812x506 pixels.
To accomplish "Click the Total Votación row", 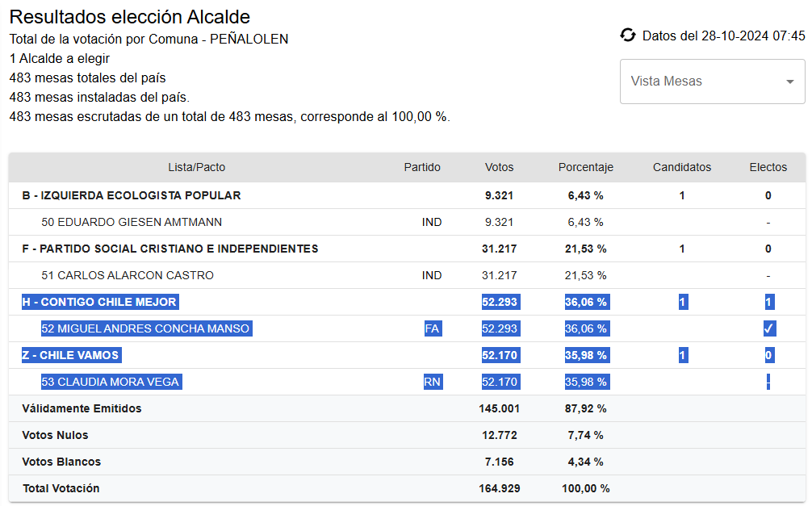I will click(61, 488).
